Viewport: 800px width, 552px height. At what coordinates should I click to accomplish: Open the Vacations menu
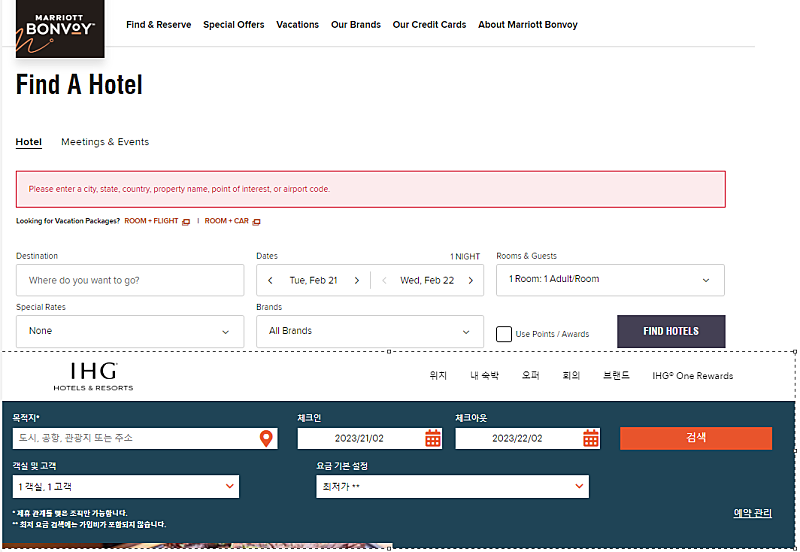pyautogui.click(x=297, y=24)
